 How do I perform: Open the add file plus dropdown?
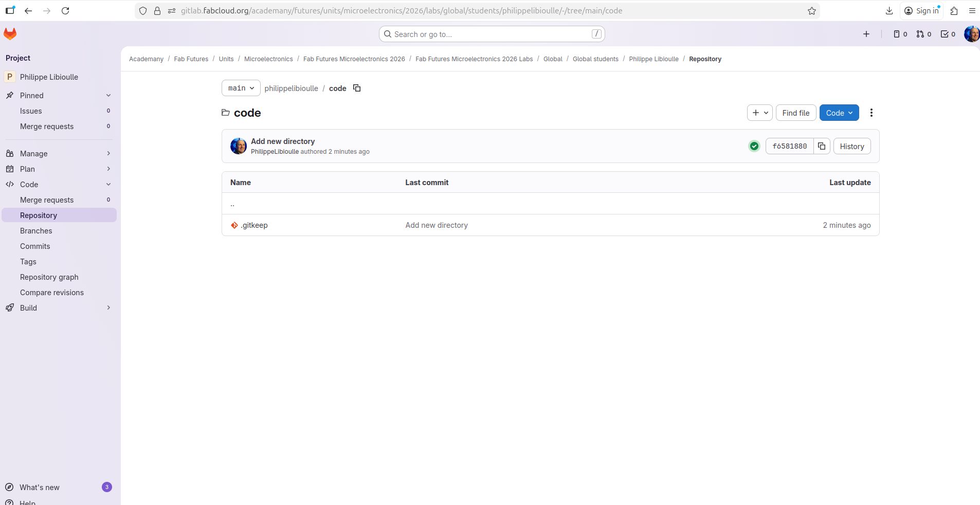(759, 113)
